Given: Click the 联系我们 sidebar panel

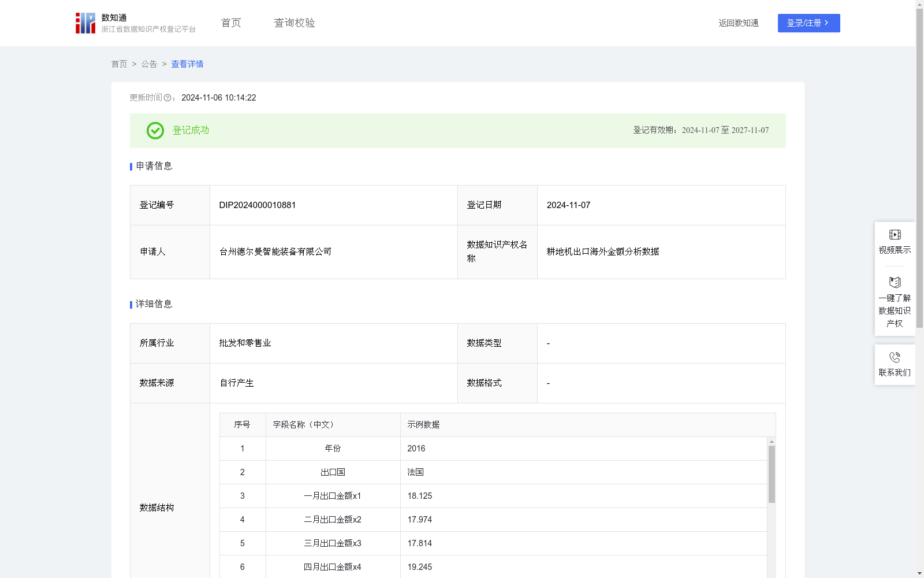Looking at the screenshot, I should 895,365.
